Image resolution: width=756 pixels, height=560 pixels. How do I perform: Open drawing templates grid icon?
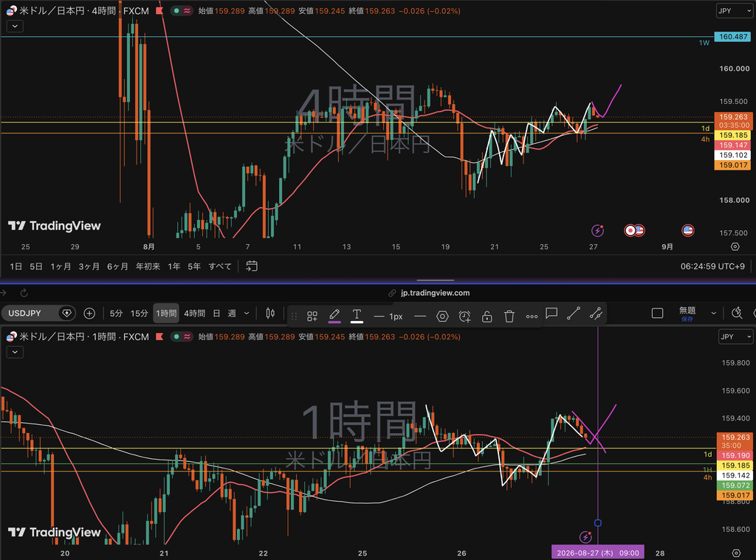pos(312,316)
